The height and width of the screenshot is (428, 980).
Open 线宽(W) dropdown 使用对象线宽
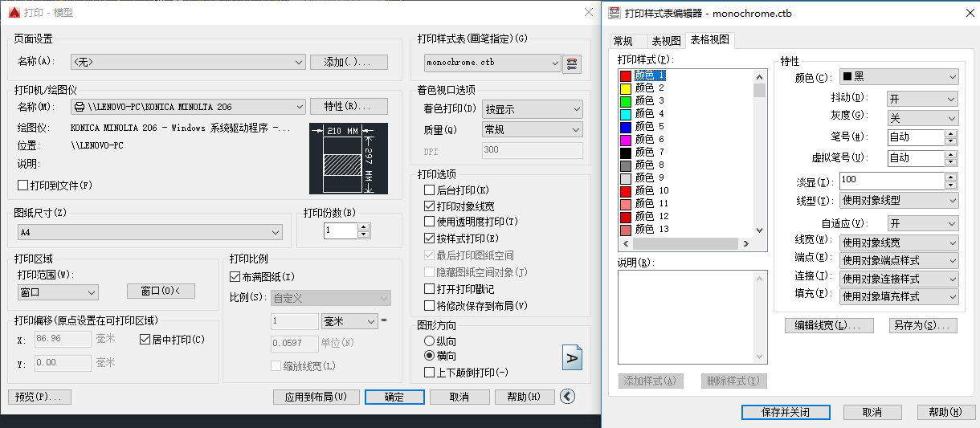pos(899,243)
